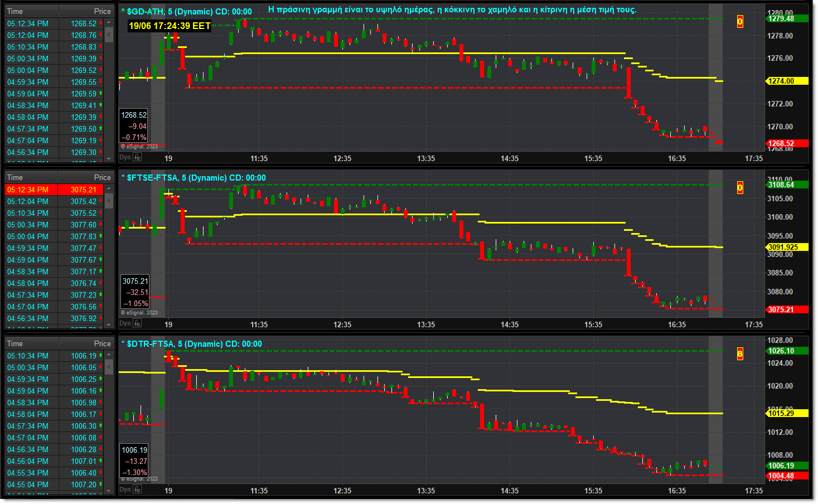
Task: Click the 16:35 time label under $DTR-FTSA chart
Action: 677,491
